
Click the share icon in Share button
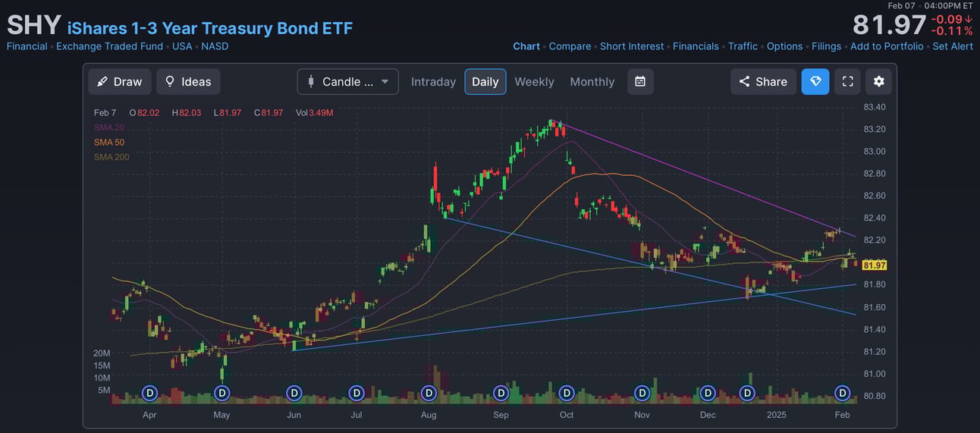744,82
